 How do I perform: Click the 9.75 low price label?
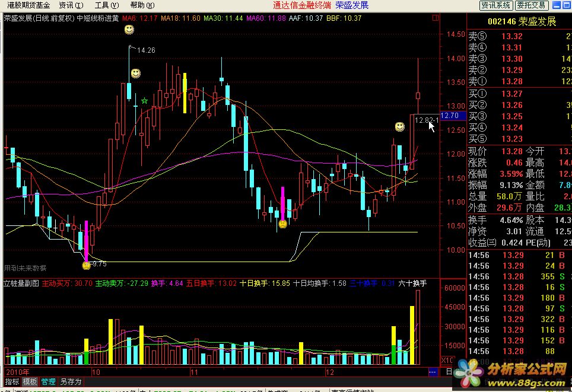click(99, 264)
